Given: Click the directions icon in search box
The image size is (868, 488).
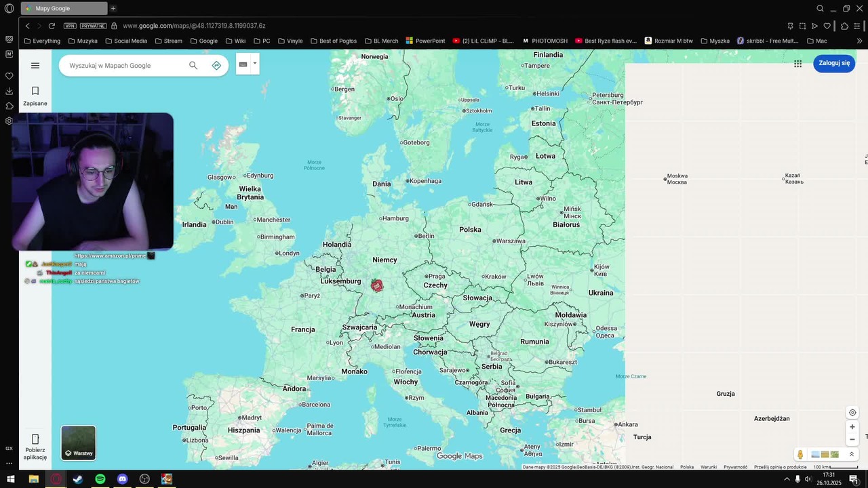Looking at the screenshot, I should 216,66.
